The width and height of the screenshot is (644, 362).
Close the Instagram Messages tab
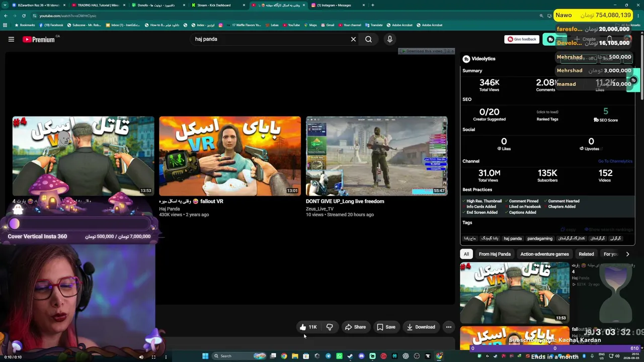[364, 5]
